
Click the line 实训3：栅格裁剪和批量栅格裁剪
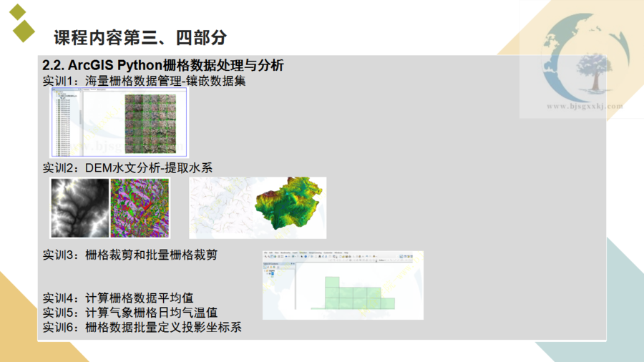click(130, 255)
